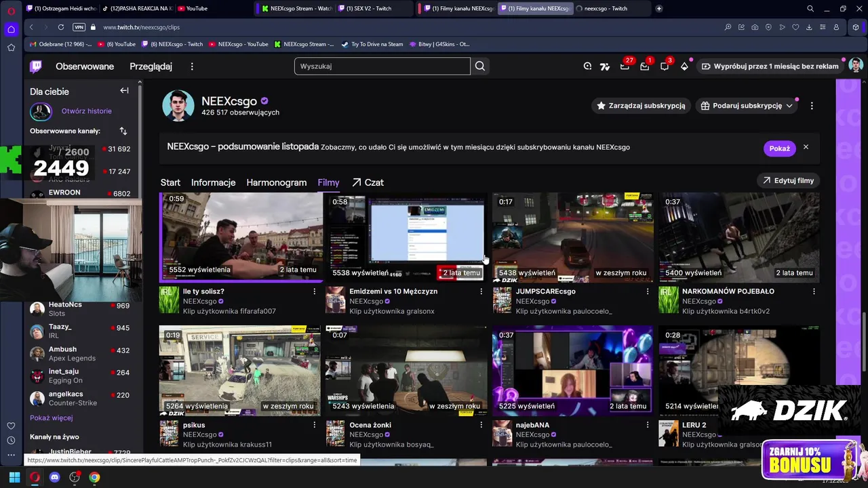
Task: Open whispers icon with 3 badge
Action: click(x=665, y=66)
